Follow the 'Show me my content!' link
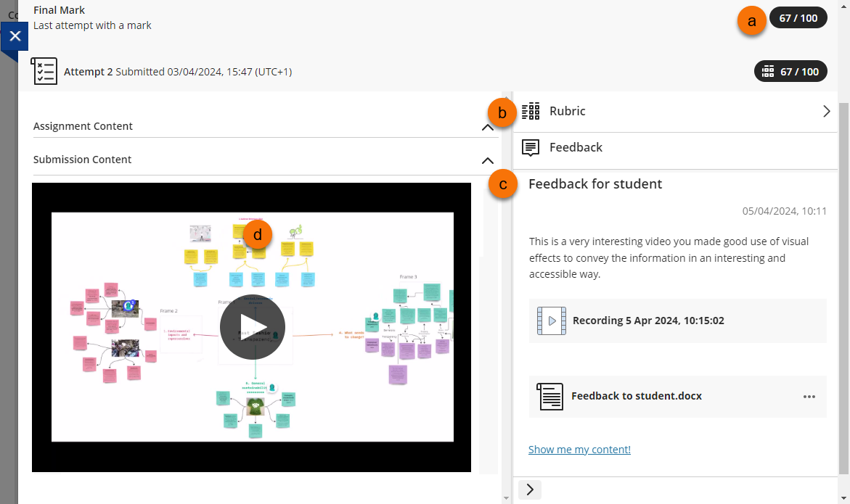The width and height of the screenshot is (850, 504). pos(579,450)
